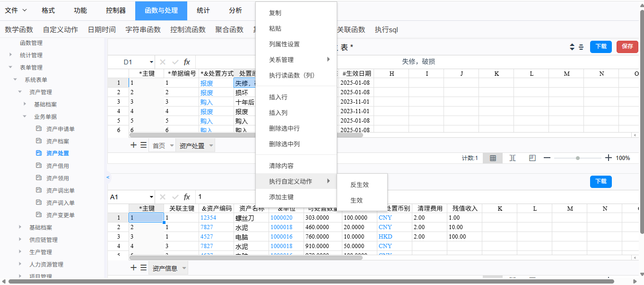Collapse the sidebar using the blue arrow handle
This screenshot has width=644, height=285.
pyautogui.click(x=108, y=177)
